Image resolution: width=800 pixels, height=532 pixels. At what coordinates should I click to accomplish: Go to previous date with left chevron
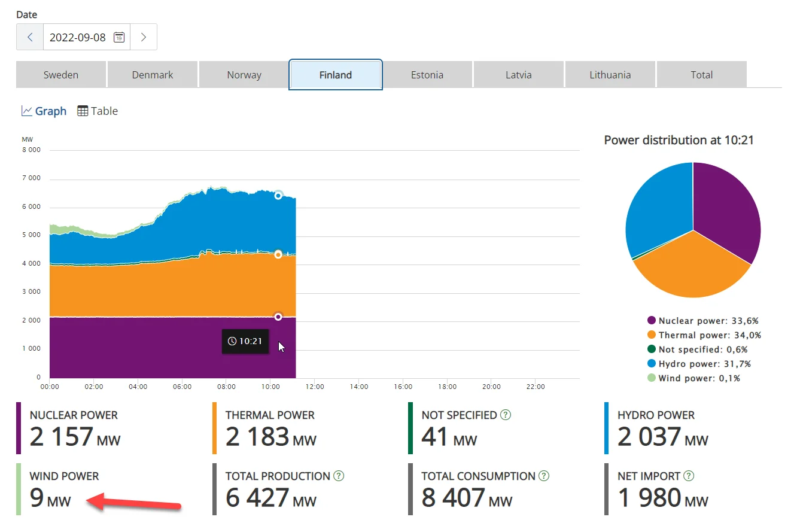click(30, 37)
